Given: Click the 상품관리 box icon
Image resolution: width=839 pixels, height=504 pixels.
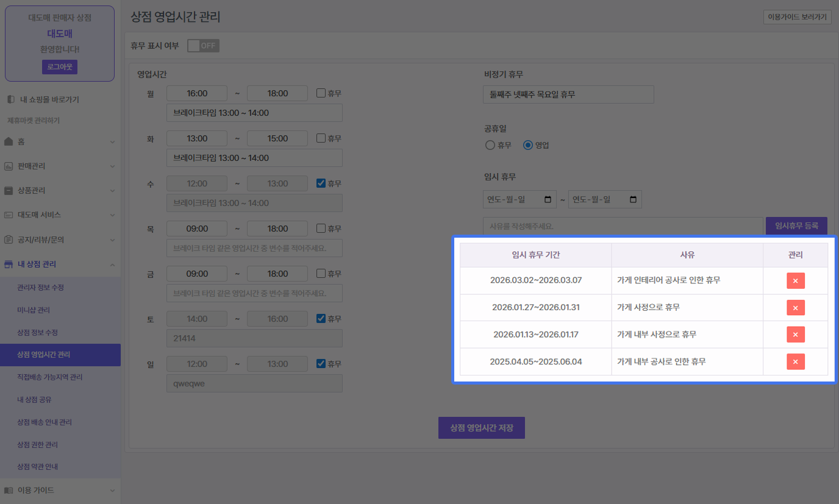Looking at the screenshot, I should pos(9,190).
